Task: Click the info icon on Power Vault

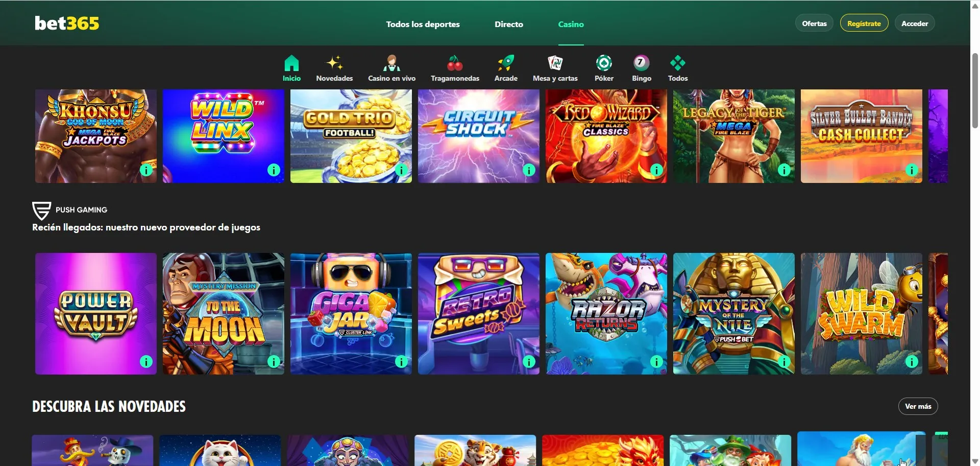Action: click(146, 362)
